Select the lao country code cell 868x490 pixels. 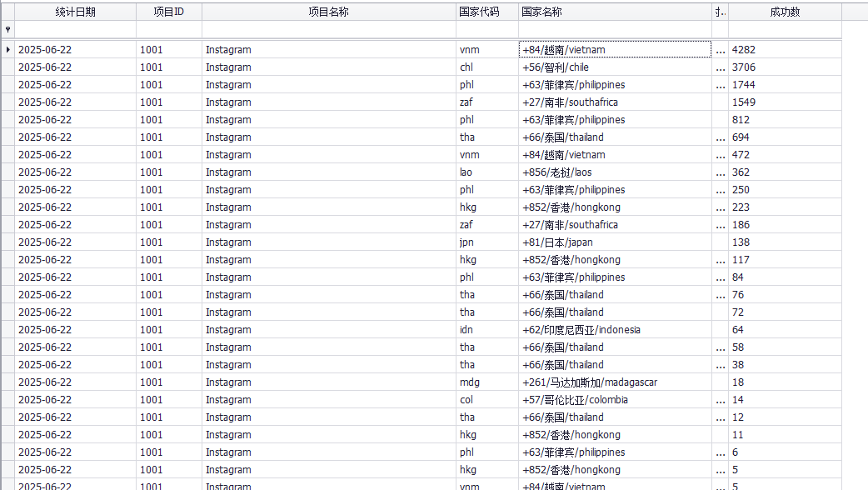coord(487,172)
